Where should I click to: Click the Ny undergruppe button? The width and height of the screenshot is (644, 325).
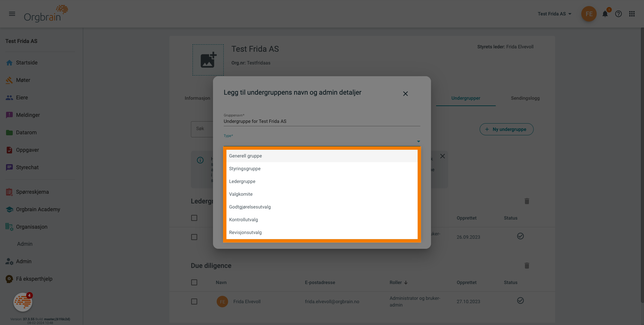506,129
